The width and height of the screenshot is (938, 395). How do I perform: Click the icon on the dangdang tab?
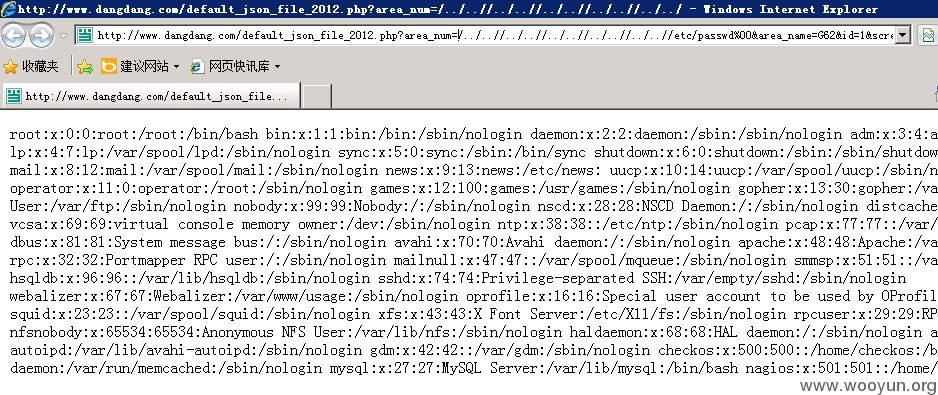pyautogui.click(x=13, y=96)
